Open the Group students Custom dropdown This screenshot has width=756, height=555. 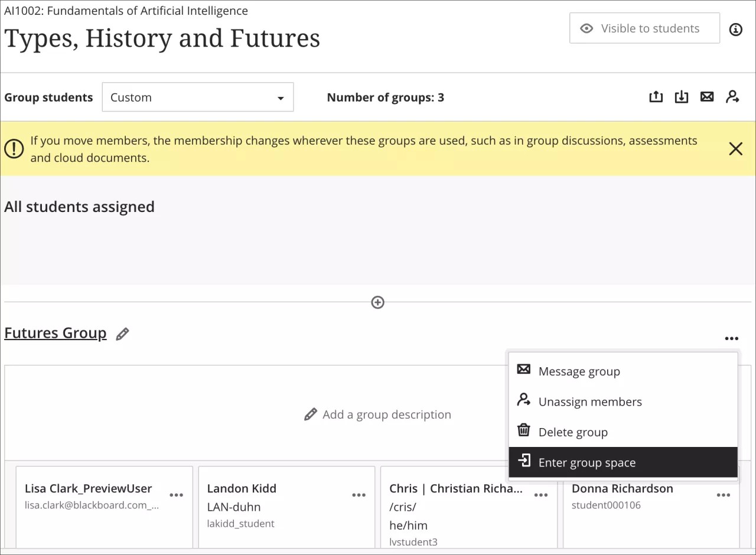click(198, 97)
